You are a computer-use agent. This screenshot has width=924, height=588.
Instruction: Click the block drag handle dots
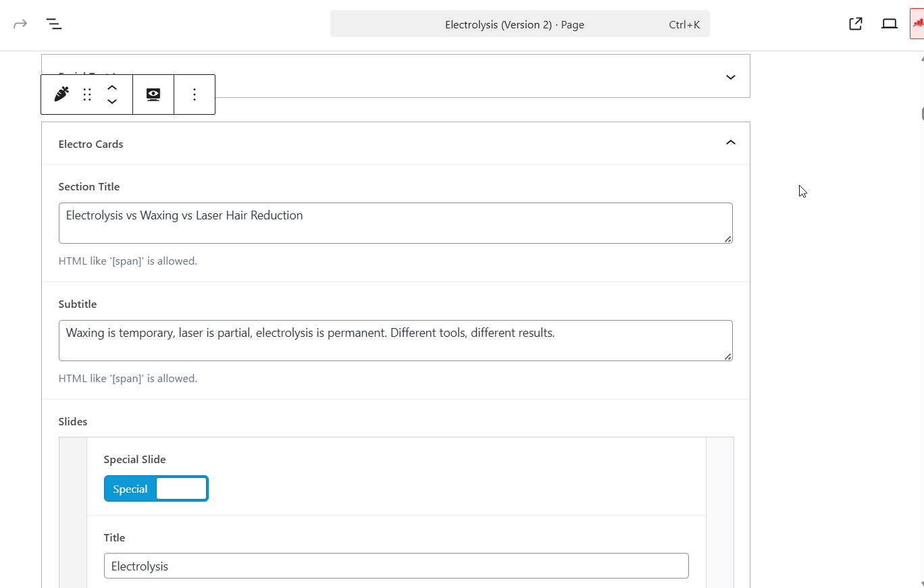[87, 95]
